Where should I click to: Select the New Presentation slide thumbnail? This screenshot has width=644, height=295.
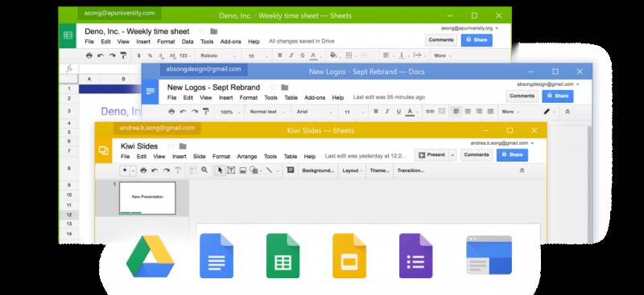coord(147,199)
